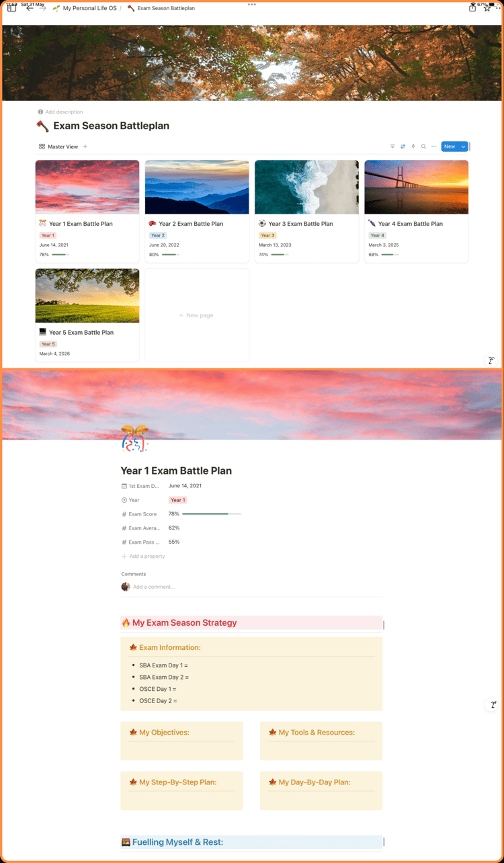Image resolution: width=504 pixels, height=863 pixels.
Task: Open the 1st Exam date June 14, 2021
Action: [x=185, y=485]
